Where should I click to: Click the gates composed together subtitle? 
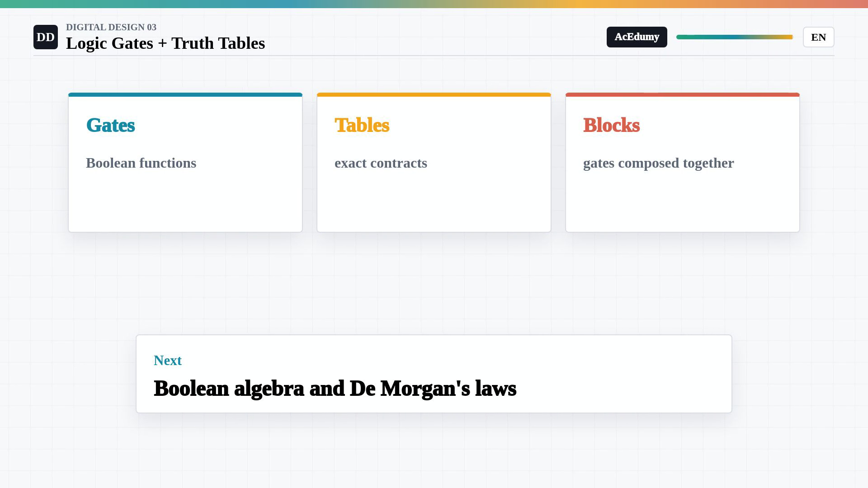coord(658,163)
